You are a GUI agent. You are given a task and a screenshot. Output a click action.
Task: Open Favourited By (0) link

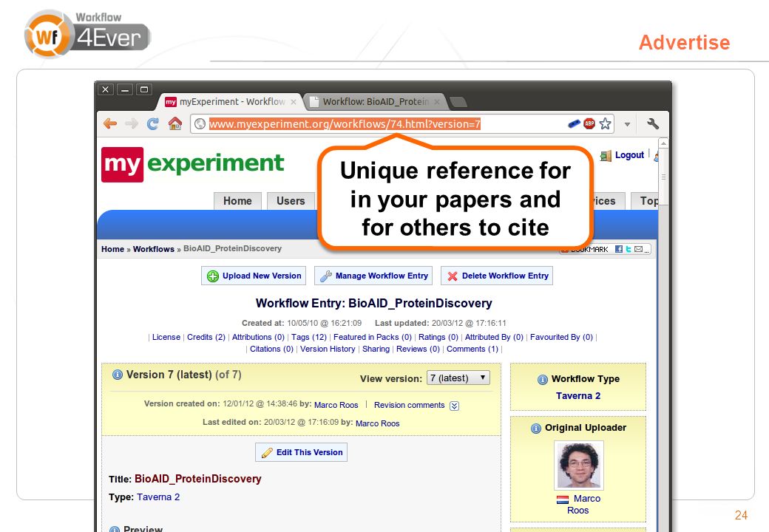point(561,337)
